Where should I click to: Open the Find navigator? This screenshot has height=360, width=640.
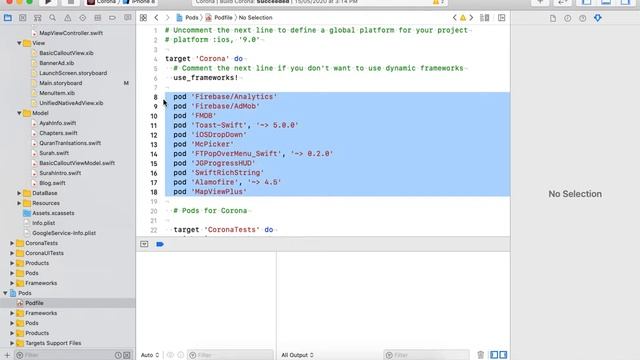tap(53, 18)
